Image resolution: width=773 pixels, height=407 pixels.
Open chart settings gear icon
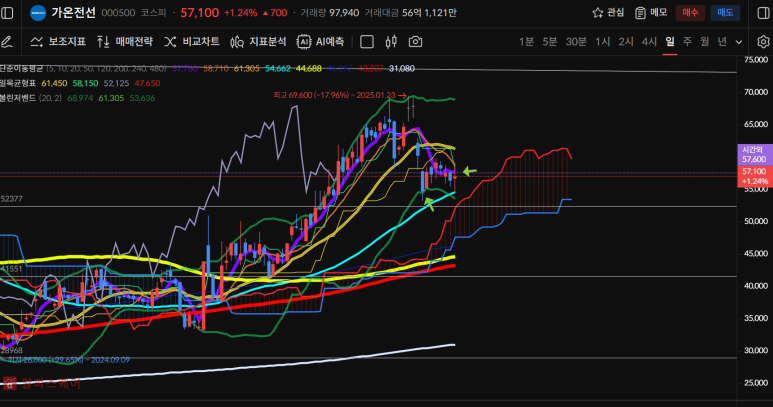[763, 42]
